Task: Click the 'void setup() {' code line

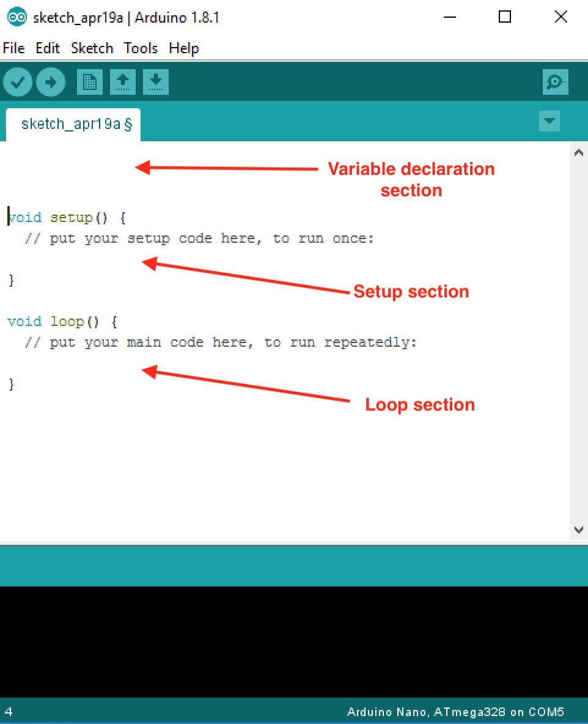Action: 67,218
